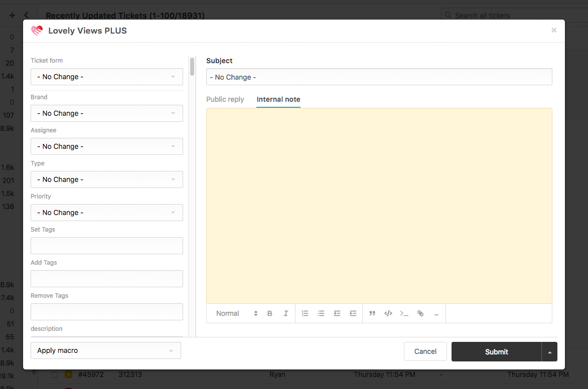Click requester Ryan in background ticket row

277,374
